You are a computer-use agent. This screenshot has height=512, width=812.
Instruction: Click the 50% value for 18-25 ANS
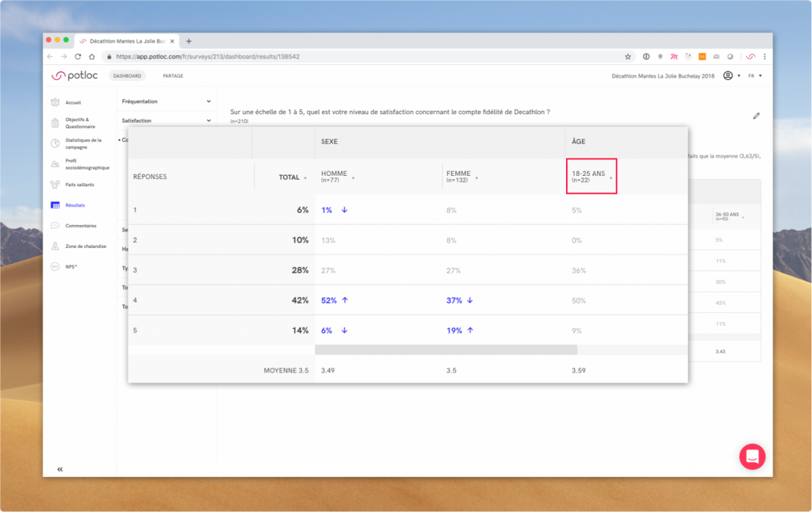tap(578, 300)
